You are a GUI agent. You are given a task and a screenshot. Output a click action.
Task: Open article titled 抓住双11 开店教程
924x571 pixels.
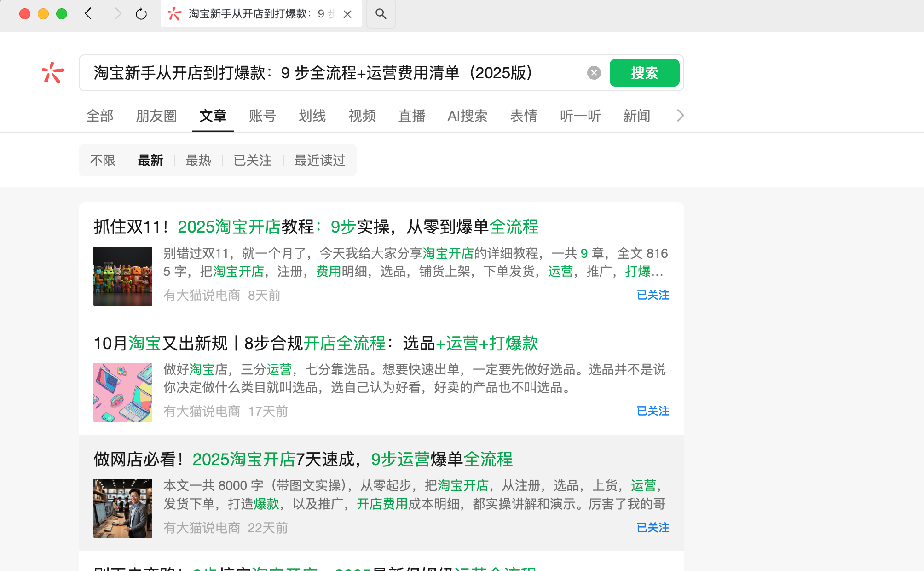pos(316,227)
